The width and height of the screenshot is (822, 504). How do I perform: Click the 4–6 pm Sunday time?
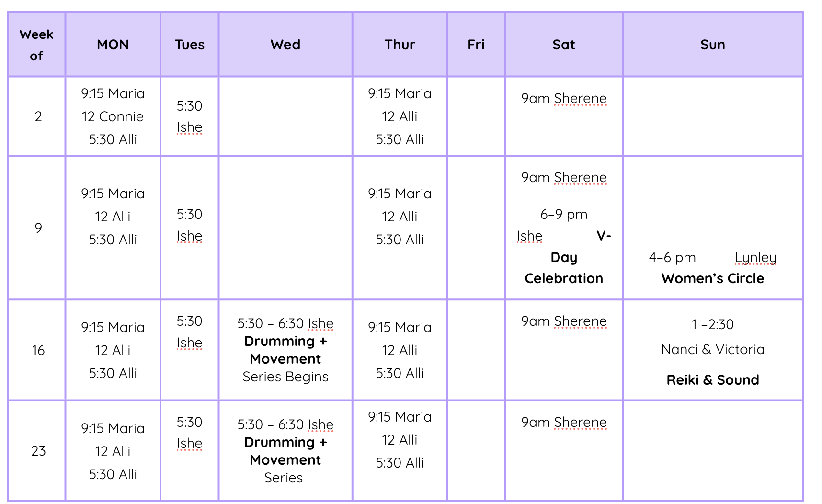672,257
